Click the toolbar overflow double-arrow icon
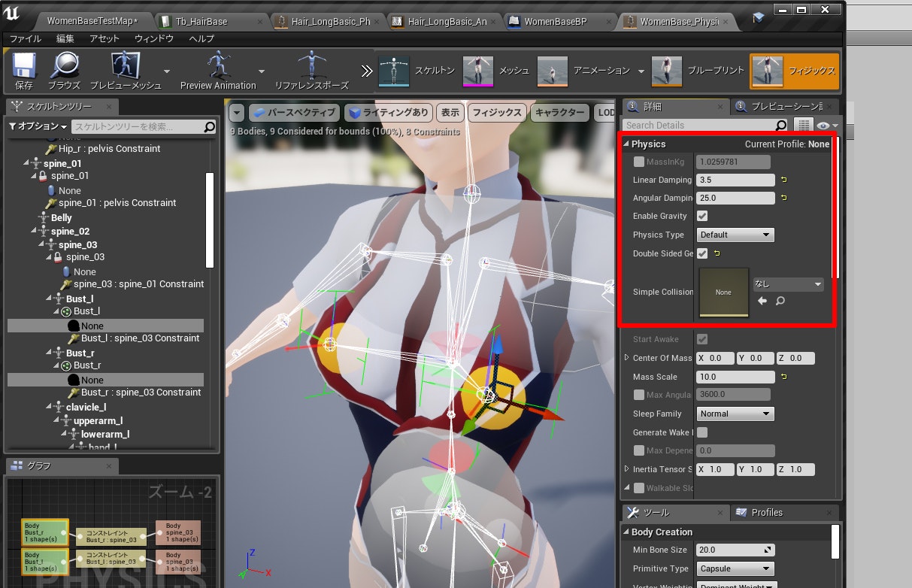The image size is (912, 588). [x=366, y=71]
